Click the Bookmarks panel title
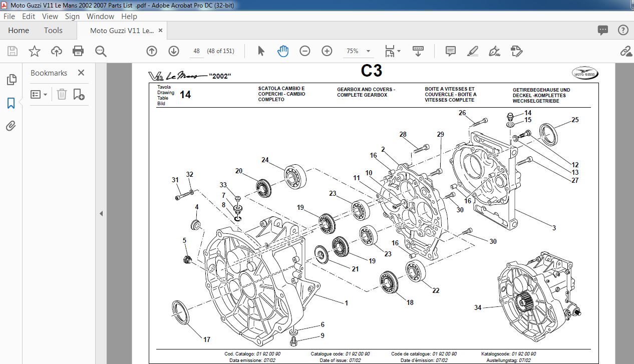The width and height of the screenshot is (634, 364). tap(49, 73)
